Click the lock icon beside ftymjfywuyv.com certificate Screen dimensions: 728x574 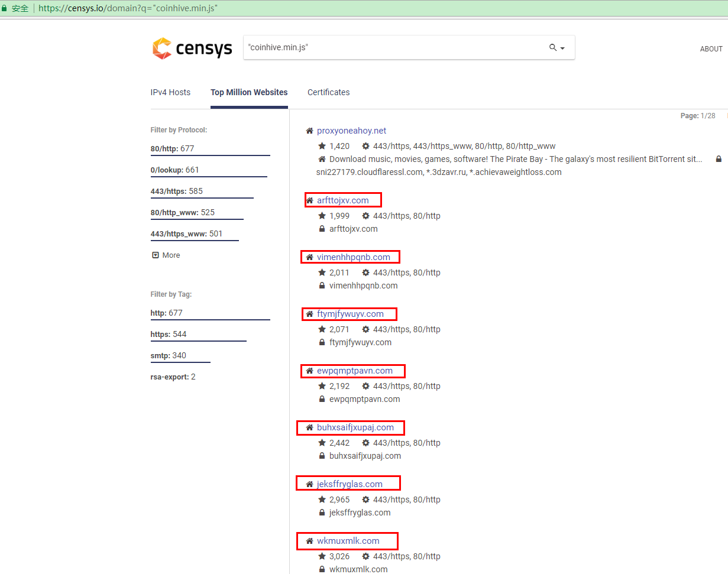322,342
